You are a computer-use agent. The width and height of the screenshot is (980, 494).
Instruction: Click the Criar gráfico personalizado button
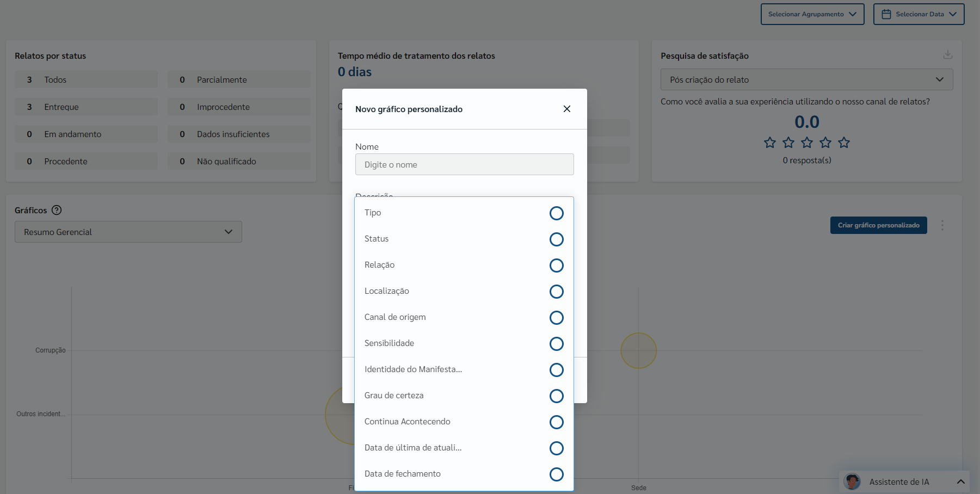(x=878, y=225)
